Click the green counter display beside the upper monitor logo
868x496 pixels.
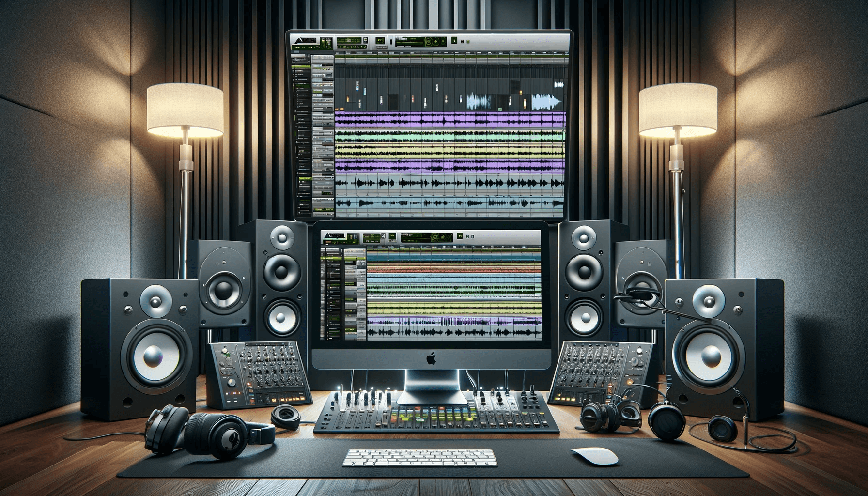coord(349,40)
